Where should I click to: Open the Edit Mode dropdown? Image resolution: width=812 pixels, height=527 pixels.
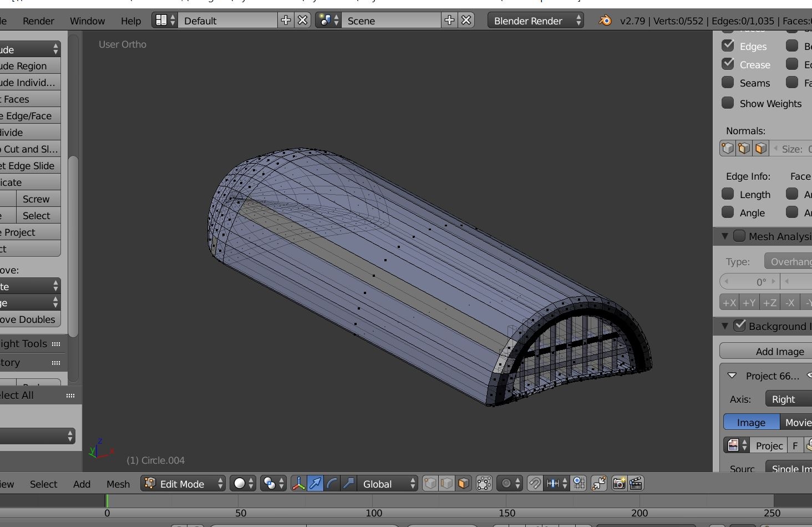click(184, 484)
